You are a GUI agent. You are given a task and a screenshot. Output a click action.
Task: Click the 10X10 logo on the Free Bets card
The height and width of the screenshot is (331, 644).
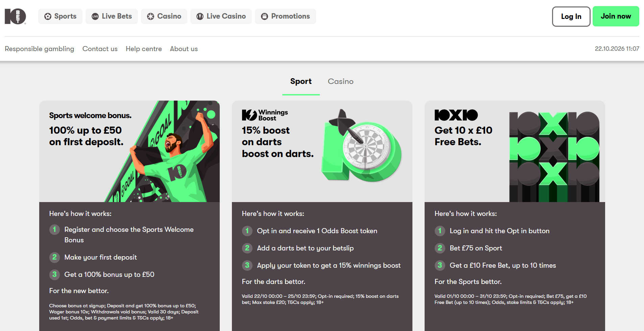coord(456,115)
